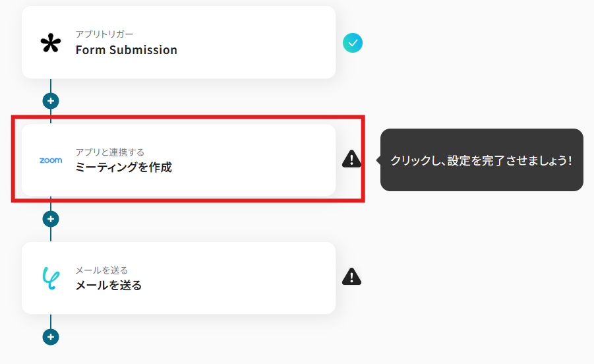The width and height of the screenshot is (594, 364).
Task: Click the Zoom logo icon
Action: pos(51,160)
